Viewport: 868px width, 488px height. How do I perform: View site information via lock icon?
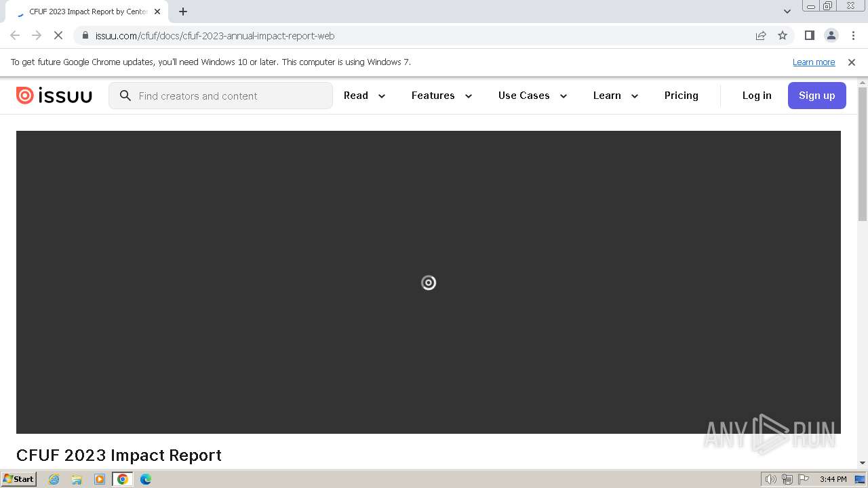[x=85, y=35]
